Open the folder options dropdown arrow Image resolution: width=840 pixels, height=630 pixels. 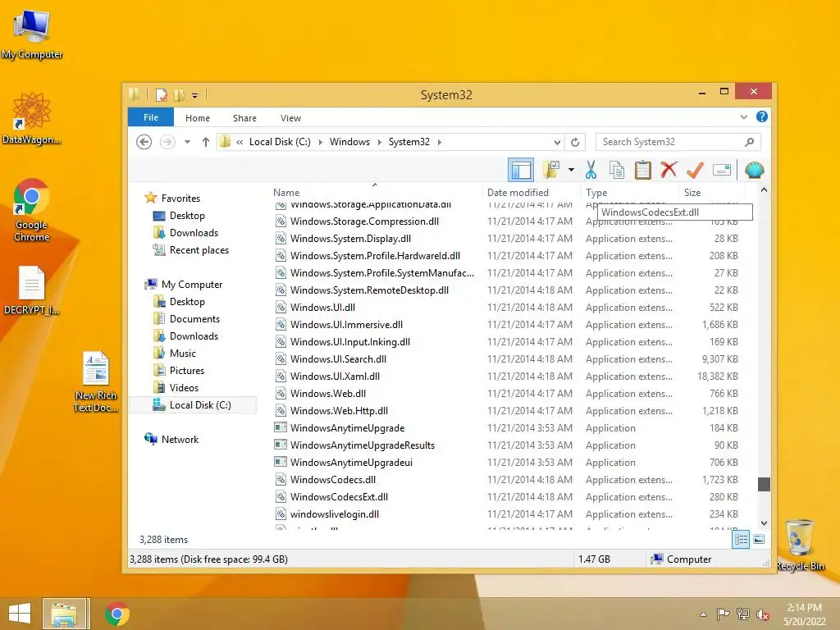[571, 171]
